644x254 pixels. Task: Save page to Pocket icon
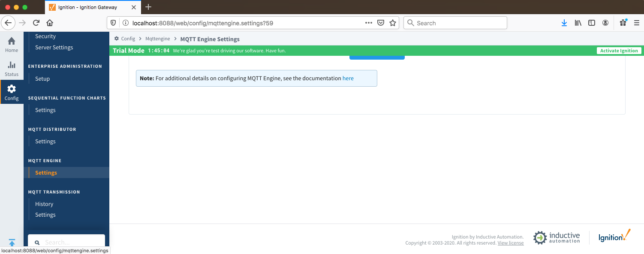380,23
